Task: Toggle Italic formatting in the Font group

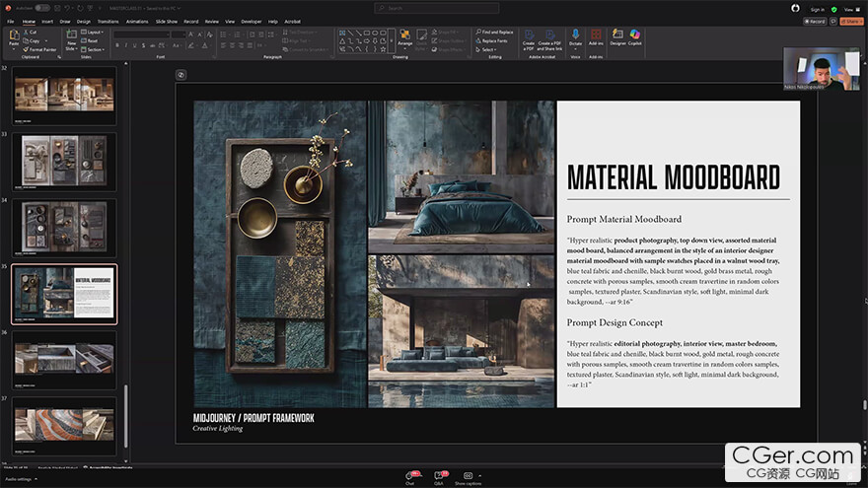Action: click(x=125, y=45)
